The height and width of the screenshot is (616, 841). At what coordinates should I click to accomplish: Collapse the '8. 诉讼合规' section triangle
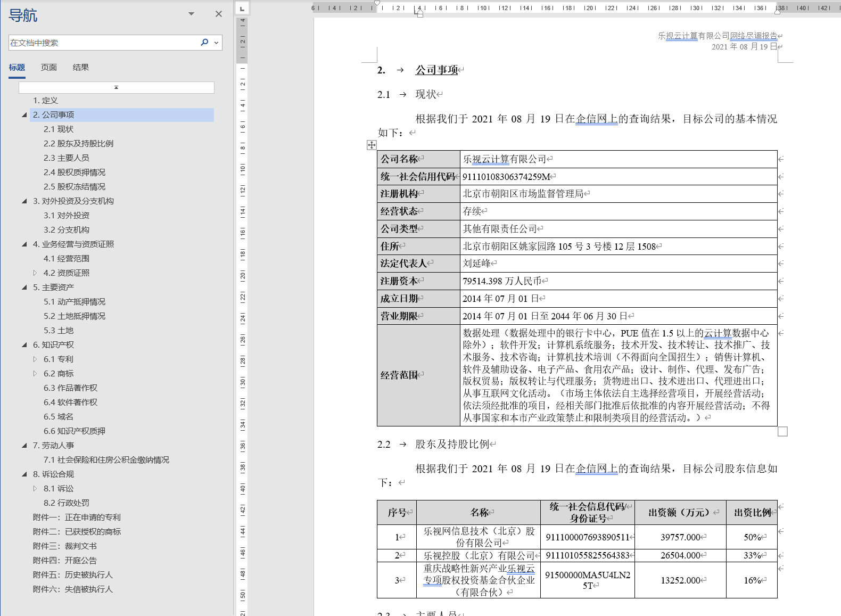(24, 474)
